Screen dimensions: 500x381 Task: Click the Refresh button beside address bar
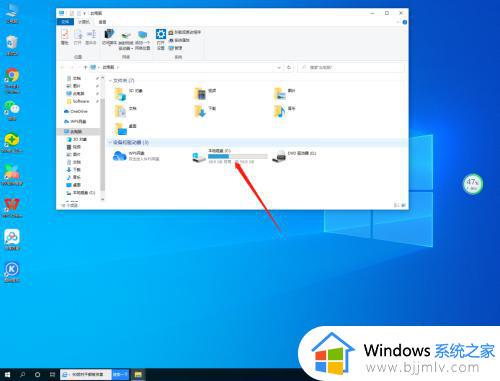point(289,67)
